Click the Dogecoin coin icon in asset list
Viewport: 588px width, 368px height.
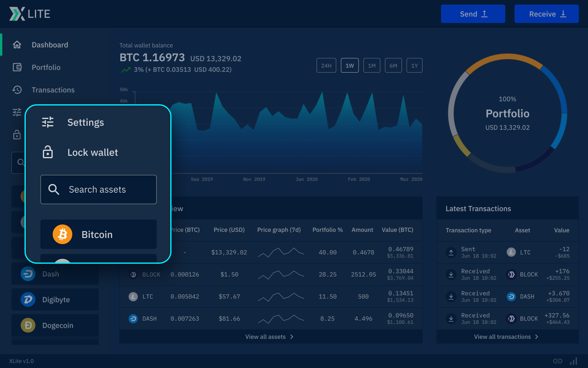pyautogui.click(x=28, y=325)
